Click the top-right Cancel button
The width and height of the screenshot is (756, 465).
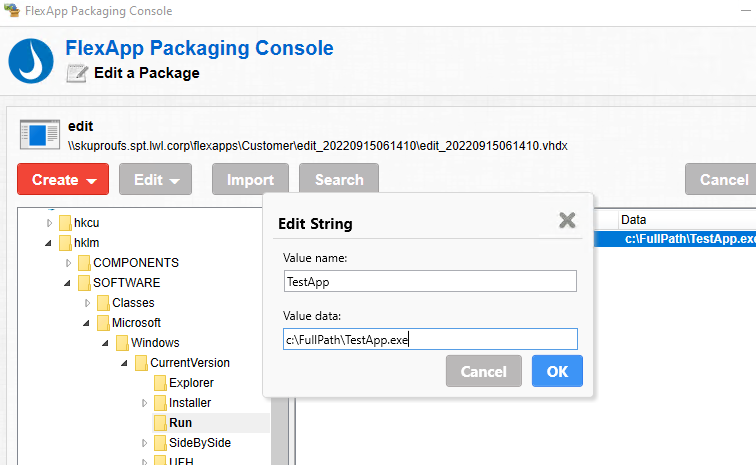tap(723, 179)
